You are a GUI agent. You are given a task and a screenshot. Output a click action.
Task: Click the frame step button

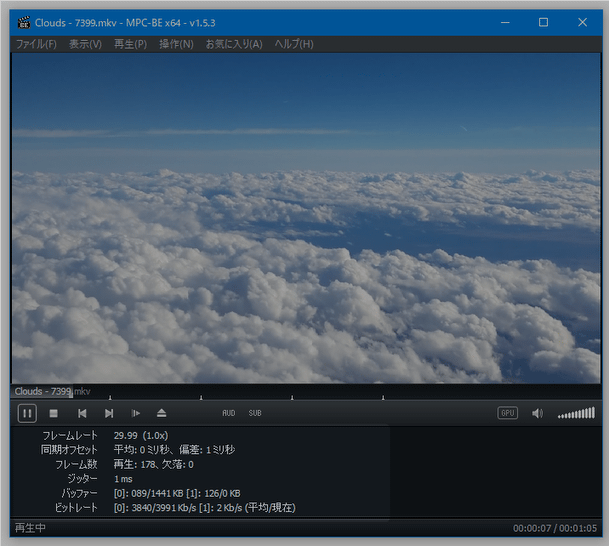pos(136,413)
